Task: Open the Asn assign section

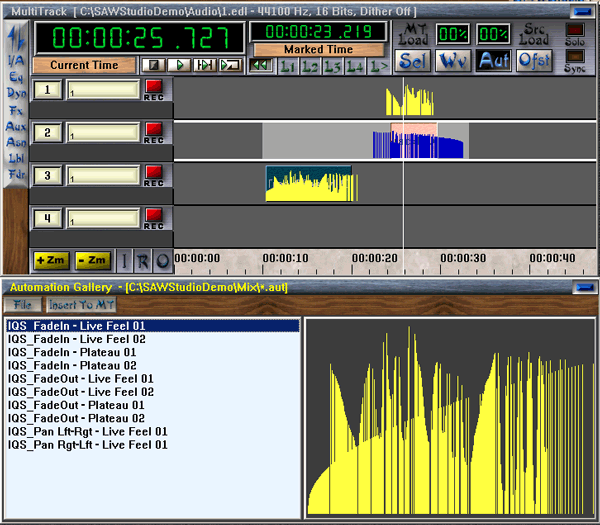Action: coord(16,142)
